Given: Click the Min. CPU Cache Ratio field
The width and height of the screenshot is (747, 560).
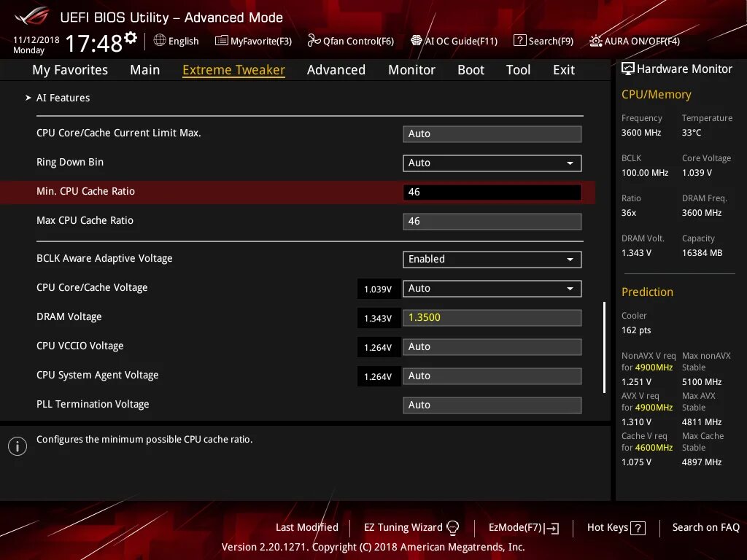Looking at the screenshot, I should [492, 192].
